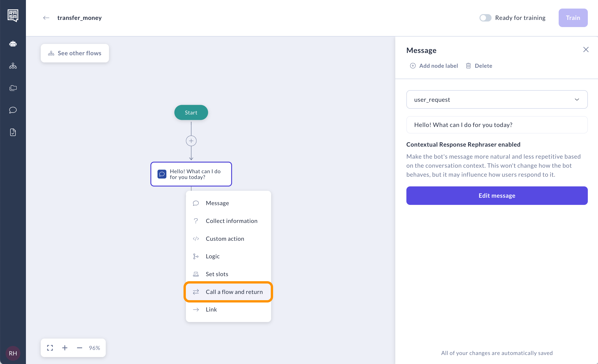Viewport: 598px width, 364px height.
Task: Open the document checkmark sidebar icon
Action: point(13,132)
